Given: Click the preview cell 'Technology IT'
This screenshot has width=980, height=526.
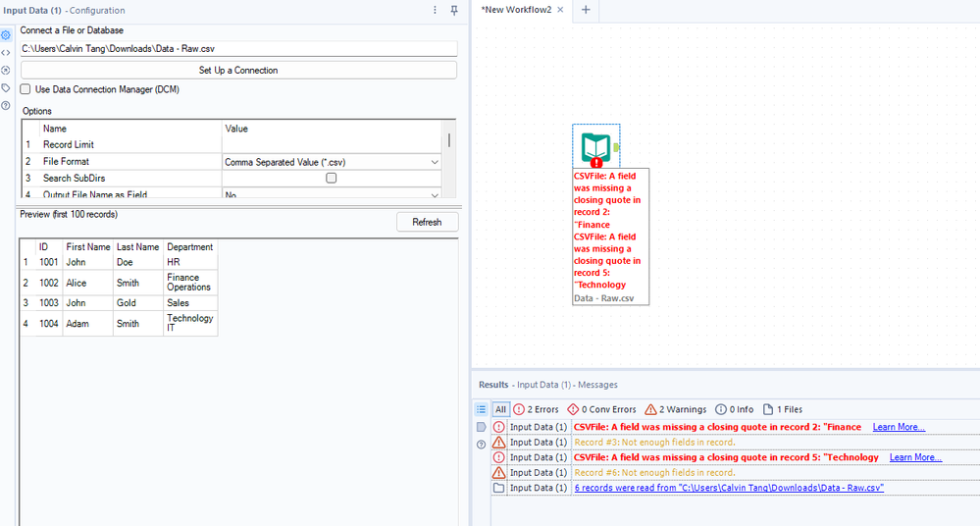Looking at the screenshot, I should click(190, 323).
